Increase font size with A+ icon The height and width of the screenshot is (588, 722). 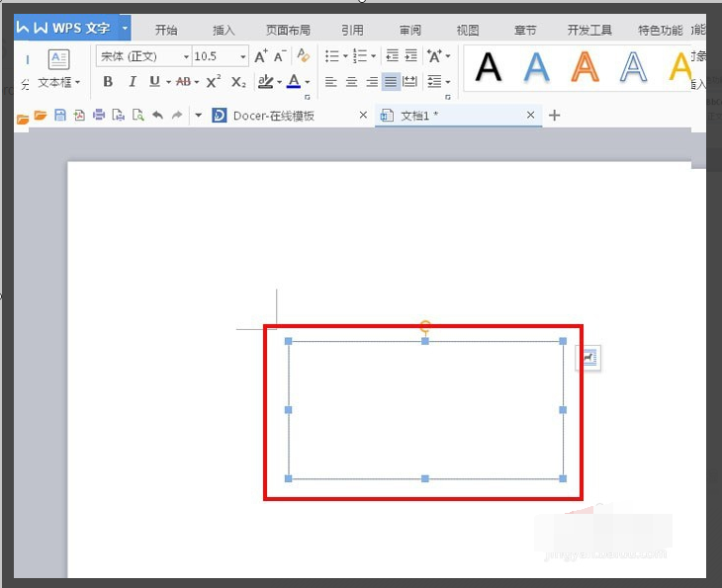tap(260, 57)
